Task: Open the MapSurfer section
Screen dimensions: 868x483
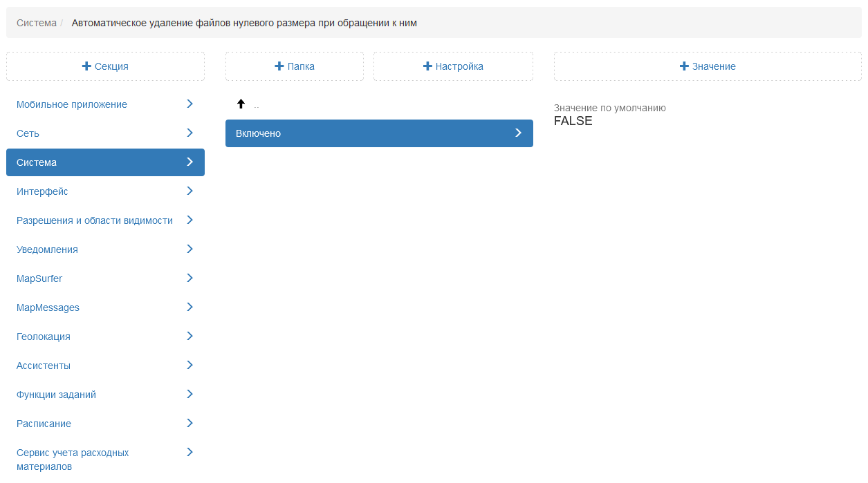Action: coord(105,278)
